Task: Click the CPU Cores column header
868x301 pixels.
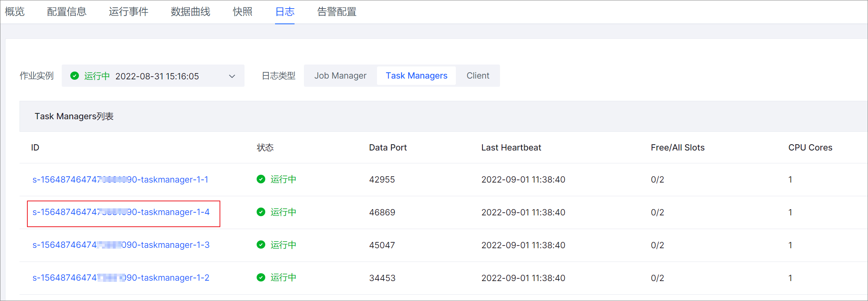Action: pos(810,148)
